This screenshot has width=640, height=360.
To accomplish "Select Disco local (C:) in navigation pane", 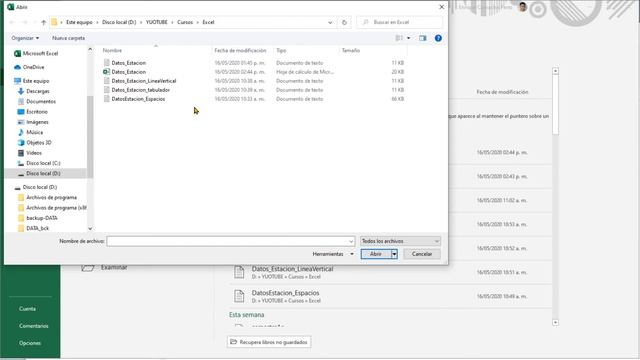I will pyautogui.click(x=43, y=163).
